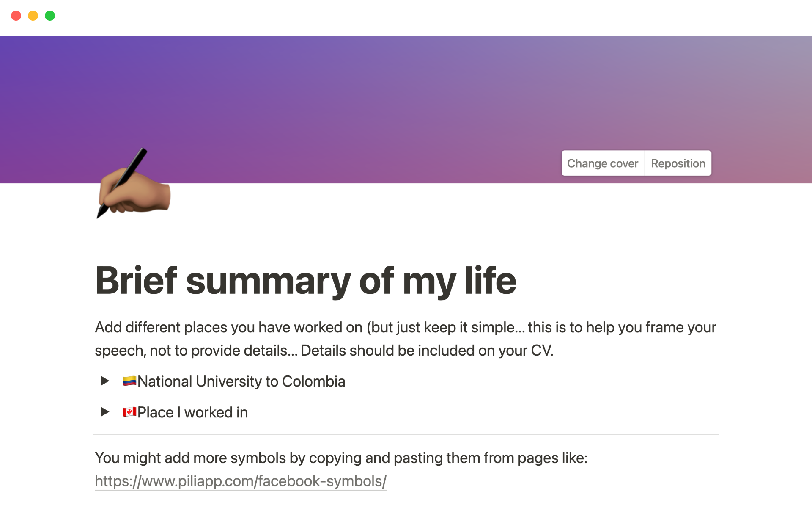
Task: Select the horizontal divider line
Action: coord(406,434)
